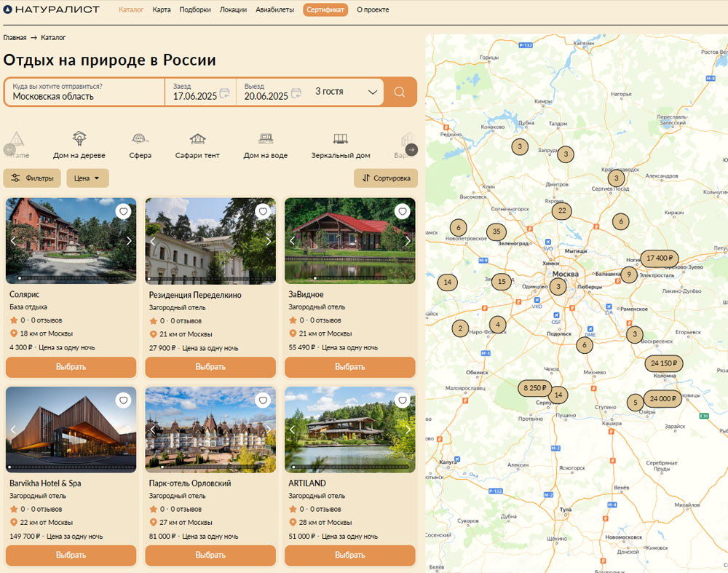This screenshot has height=573, width=728.
Task: Click Выбрать for Barvikha Hotel & Spa
Action: tap(71, 555)
